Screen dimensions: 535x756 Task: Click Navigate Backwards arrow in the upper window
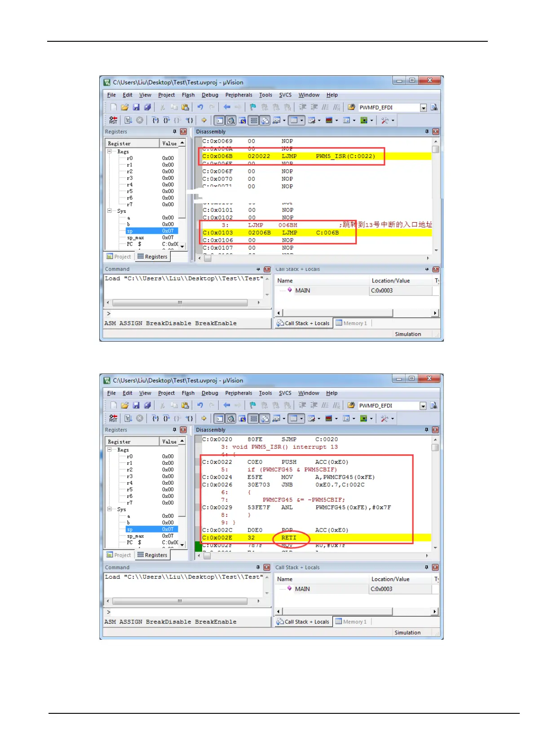(227, 107)
